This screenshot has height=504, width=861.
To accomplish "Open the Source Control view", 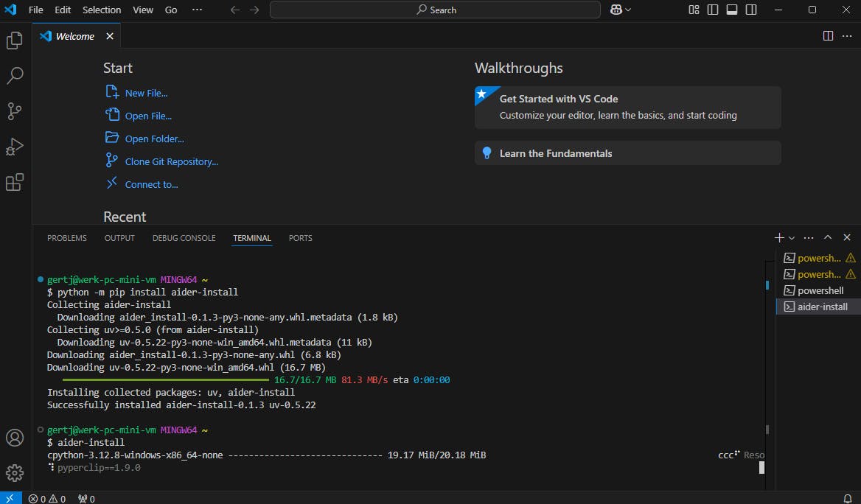I will [15, 111].
